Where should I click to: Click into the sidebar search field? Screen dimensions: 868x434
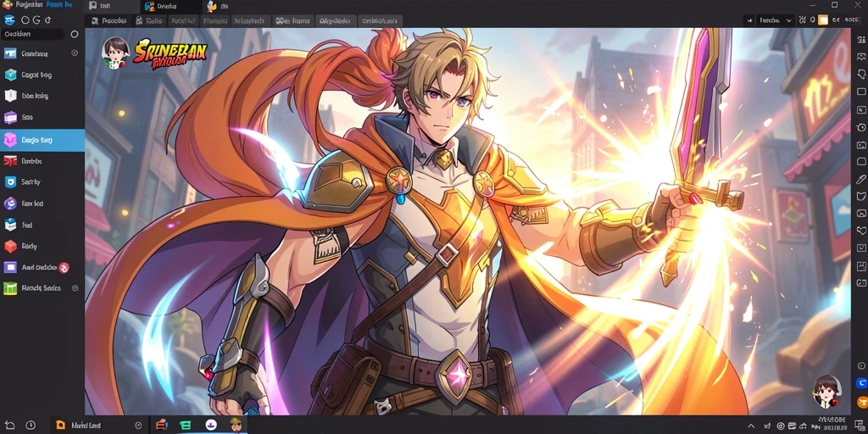coord(33,34)
